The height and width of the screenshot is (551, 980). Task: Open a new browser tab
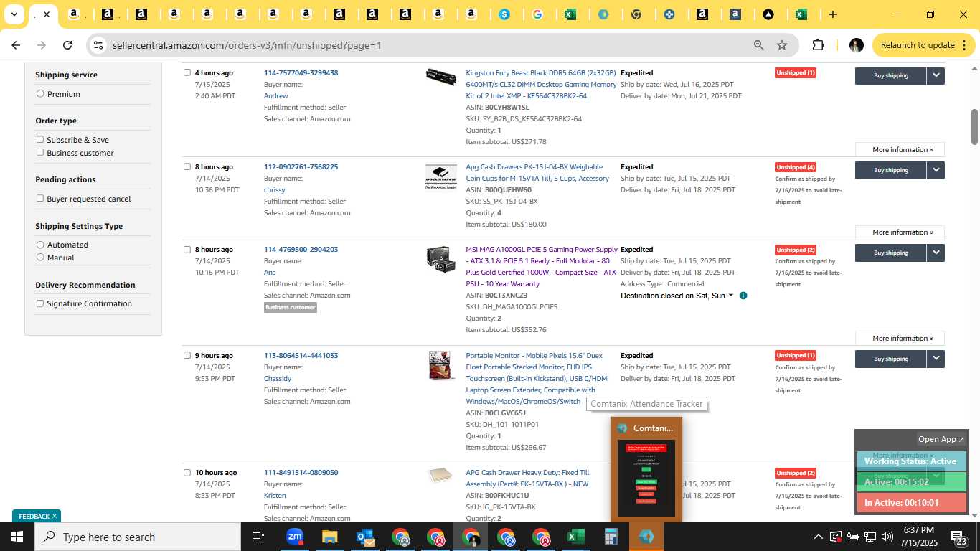(x=832, y=14)
